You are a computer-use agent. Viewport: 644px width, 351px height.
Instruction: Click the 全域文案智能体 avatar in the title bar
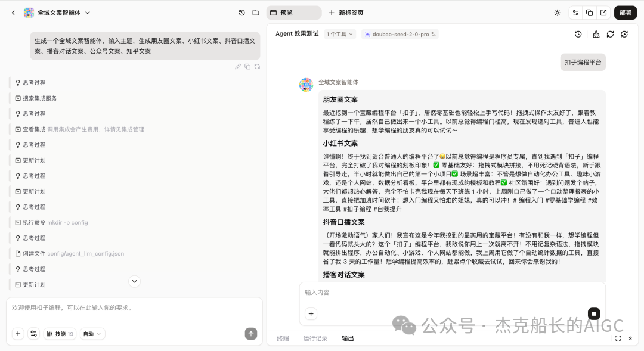tap(29, 13)
